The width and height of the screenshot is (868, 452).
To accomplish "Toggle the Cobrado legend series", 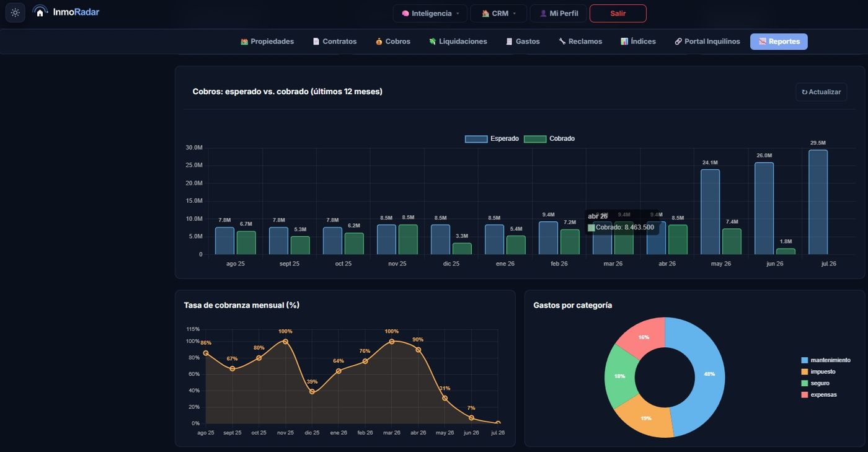I will click(549, 139).
